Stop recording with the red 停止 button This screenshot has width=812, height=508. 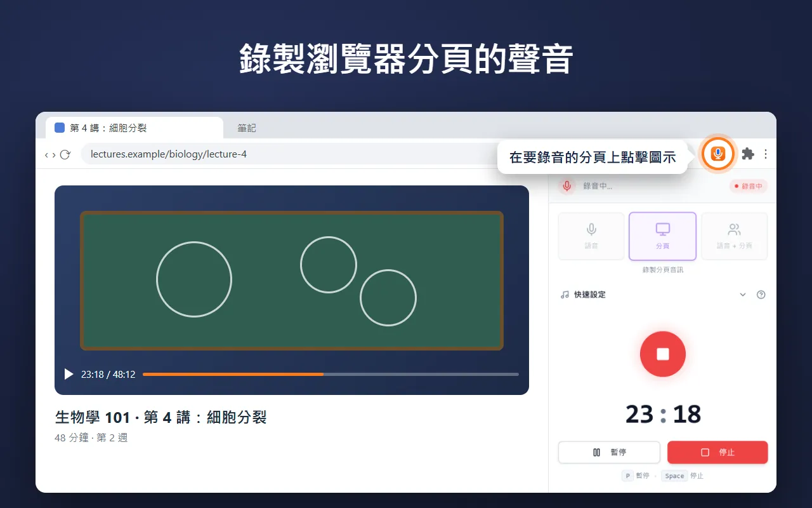point(717,452)
